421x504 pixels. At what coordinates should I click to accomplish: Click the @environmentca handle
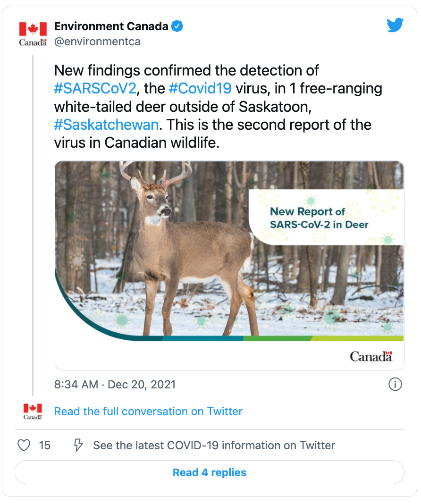pos(97,42)
